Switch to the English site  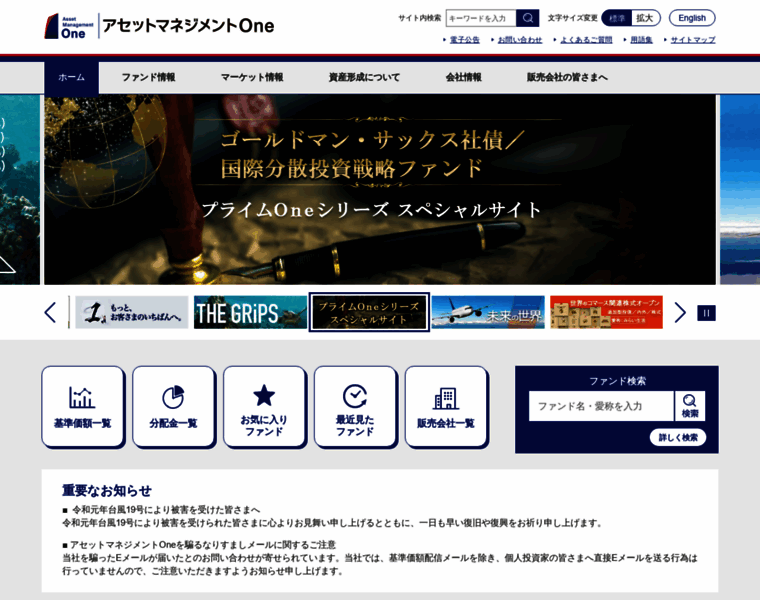point(692,18)
